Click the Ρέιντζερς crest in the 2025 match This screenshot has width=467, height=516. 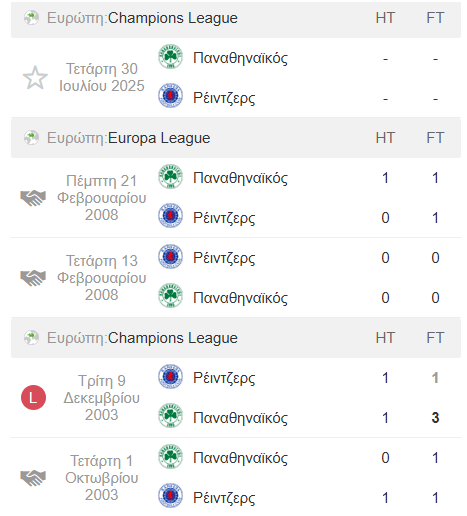tap(170, 95)
